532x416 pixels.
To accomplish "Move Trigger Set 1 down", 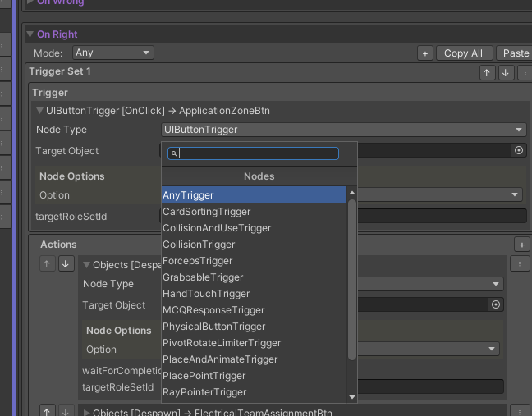I will [x=506, y=73].
